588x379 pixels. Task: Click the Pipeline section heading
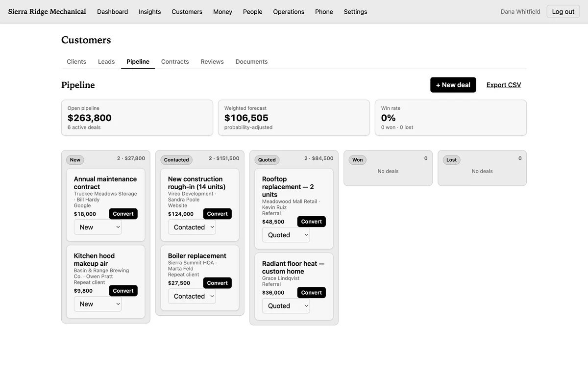point(78,85)
